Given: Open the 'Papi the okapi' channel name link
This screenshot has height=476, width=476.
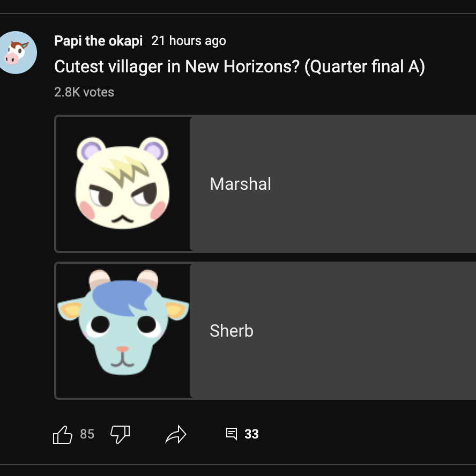Looking at the screenshot, I should point(99,41).
